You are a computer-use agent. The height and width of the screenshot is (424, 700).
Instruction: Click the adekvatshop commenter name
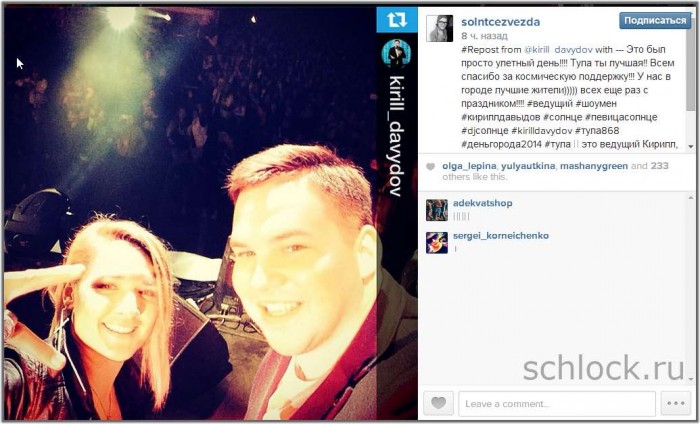(483, 203)
